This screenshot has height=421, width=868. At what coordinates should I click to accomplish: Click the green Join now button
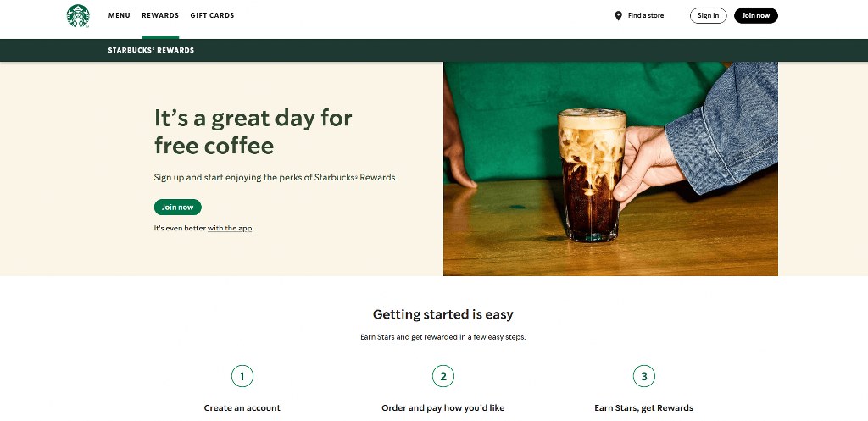tap(178, 207)
